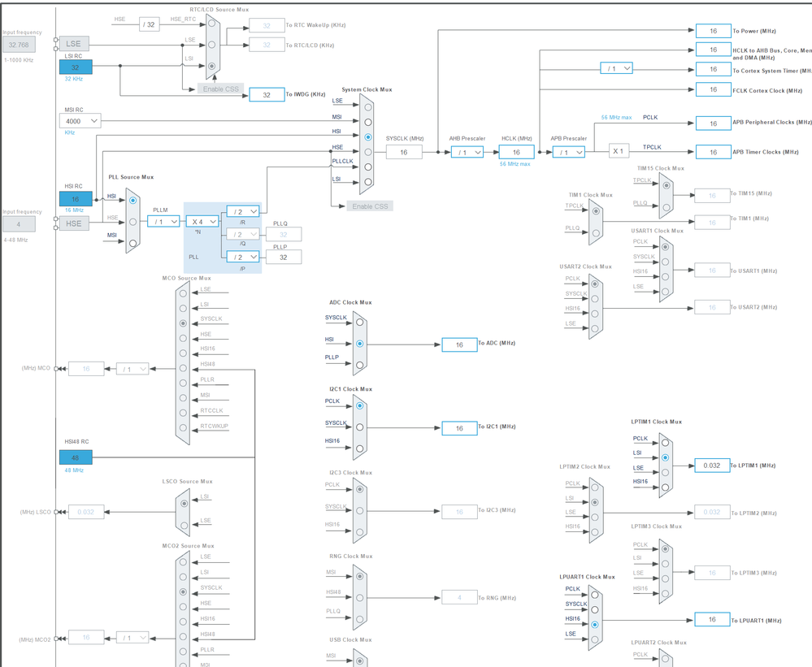The height and width of the screenshot is (667, 812).
Task: Select MSI in System Clock Mux
Action: 367,122
